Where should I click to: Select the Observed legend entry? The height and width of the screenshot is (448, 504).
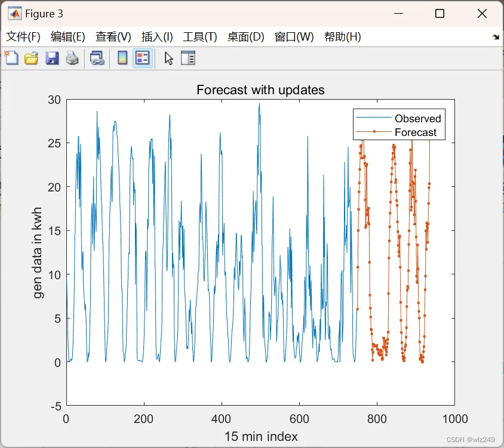[417, 119]
